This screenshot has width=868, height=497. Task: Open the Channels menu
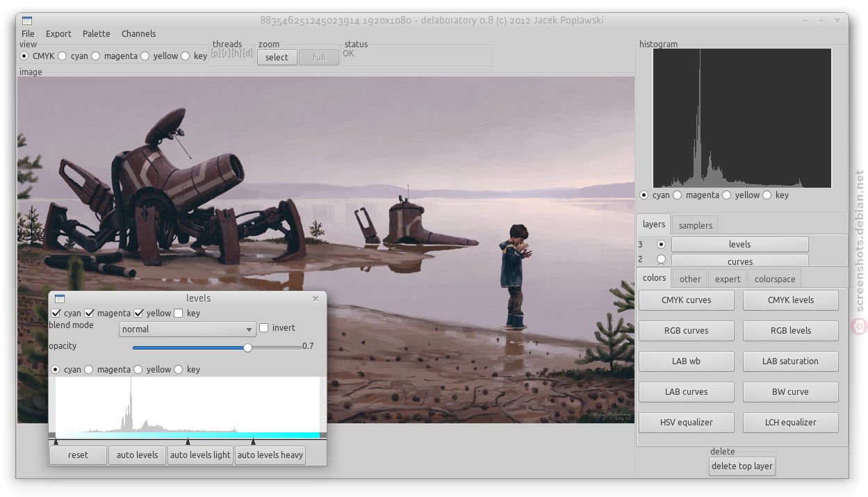(138, 33)
